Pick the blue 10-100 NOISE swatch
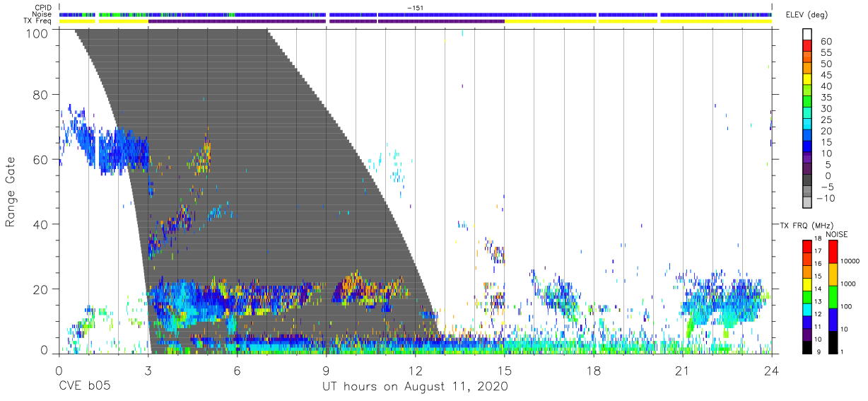 (833, 319)
